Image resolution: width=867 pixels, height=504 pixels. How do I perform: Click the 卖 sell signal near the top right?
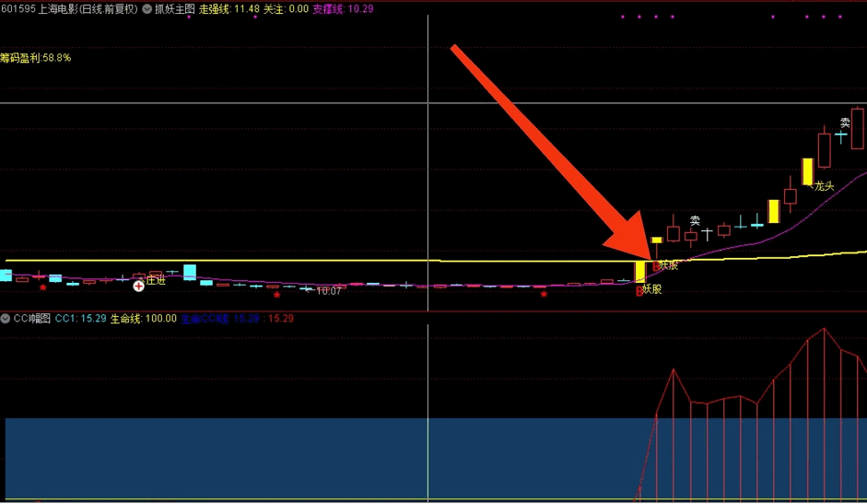point(846,123)
